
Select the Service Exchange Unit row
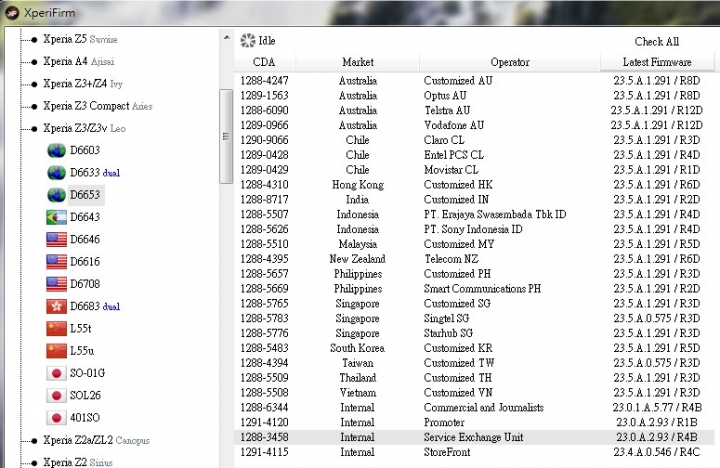click(474, 437)
